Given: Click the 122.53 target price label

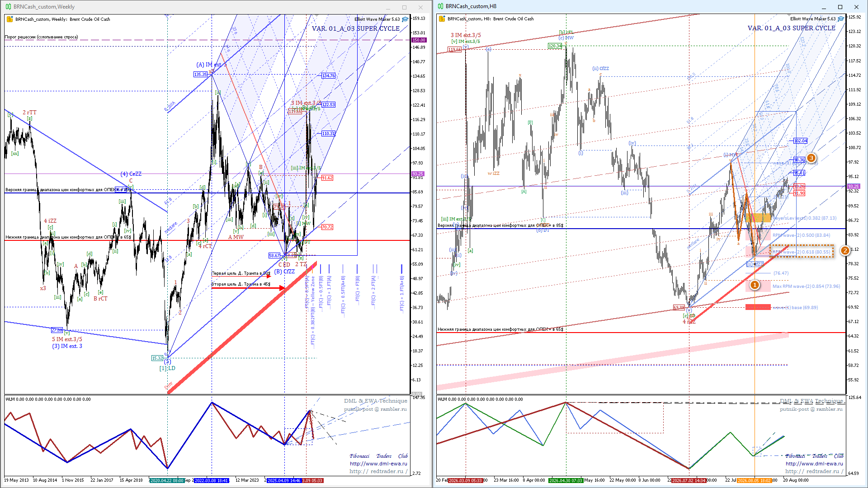Looking at the screenshot, I should tap(328, 105).
